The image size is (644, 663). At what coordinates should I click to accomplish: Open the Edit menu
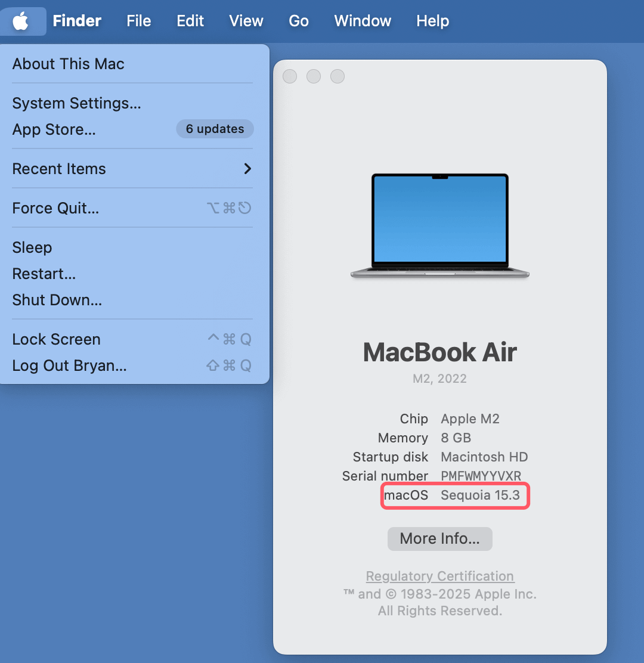[190, 21]
